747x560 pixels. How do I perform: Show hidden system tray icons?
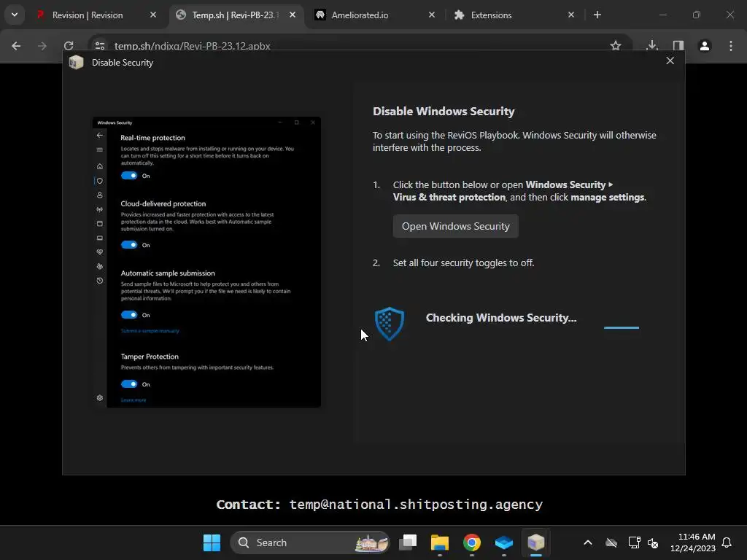[x=588, y=542]
